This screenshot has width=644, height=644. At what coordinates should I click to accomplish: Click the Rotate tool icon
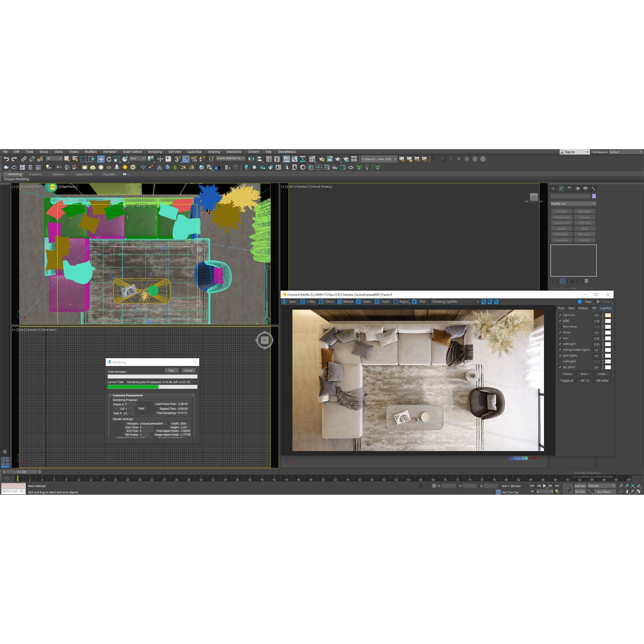(x=109, y=159)
